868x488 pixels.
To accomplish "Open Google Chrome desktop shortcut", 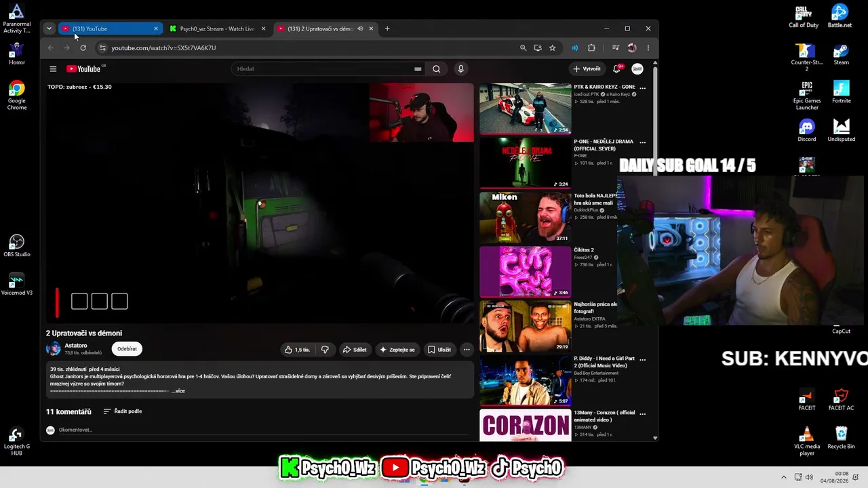I will click(16, 96).
